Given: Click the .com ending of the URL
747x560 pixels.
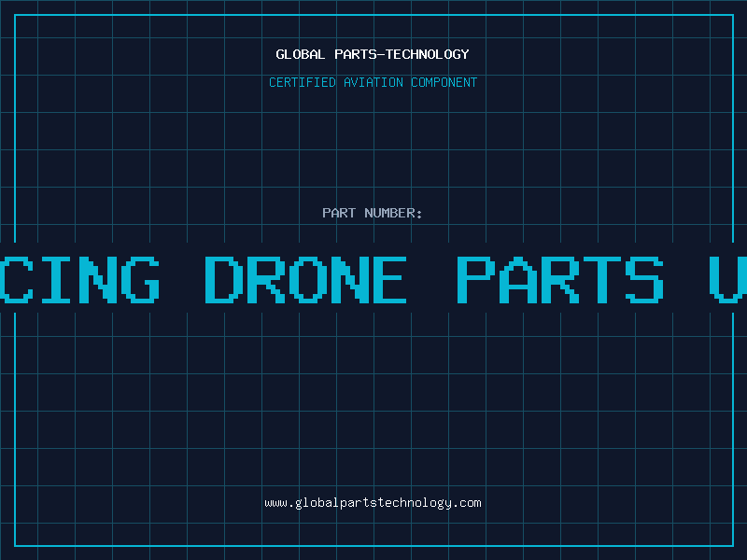Looking at the screenshot, I should (x=466, y=503).
